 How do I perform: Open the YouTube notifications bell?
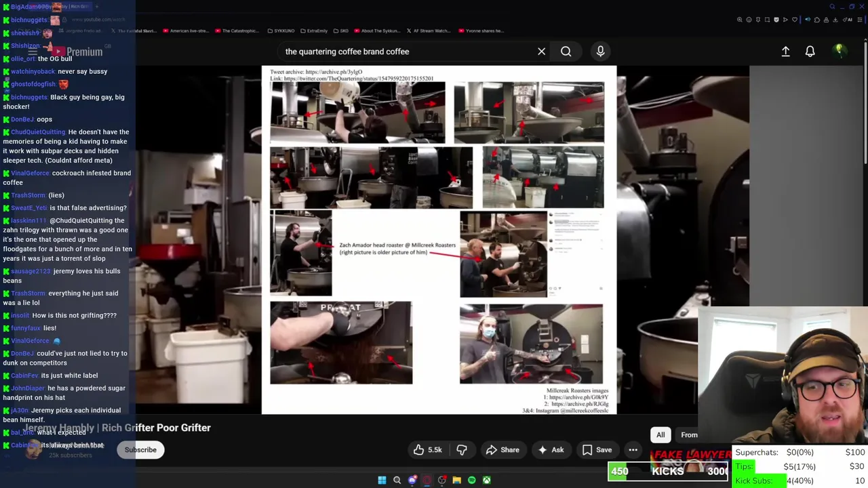tap(810, 52)
